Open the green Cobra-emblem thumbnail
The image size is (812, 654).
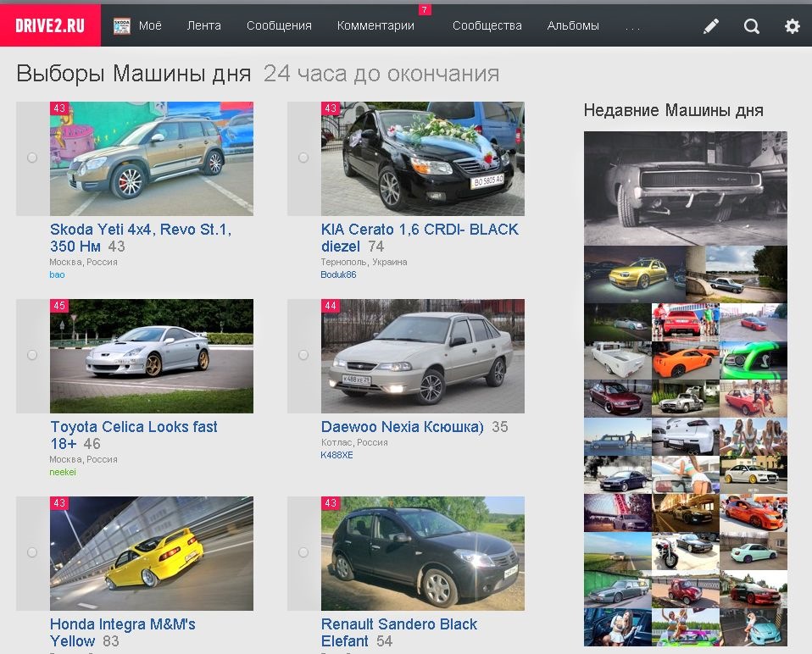[754, 360]
